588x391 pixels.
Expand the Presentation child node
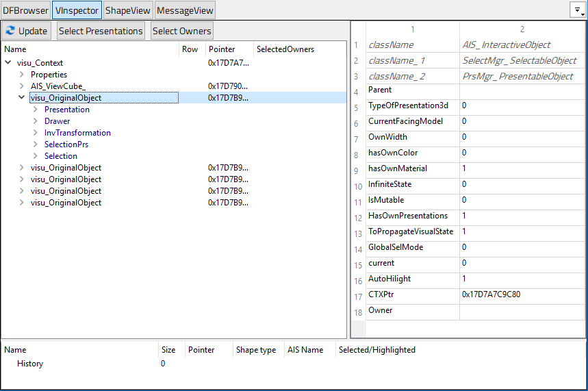click(x=36, y=110)
